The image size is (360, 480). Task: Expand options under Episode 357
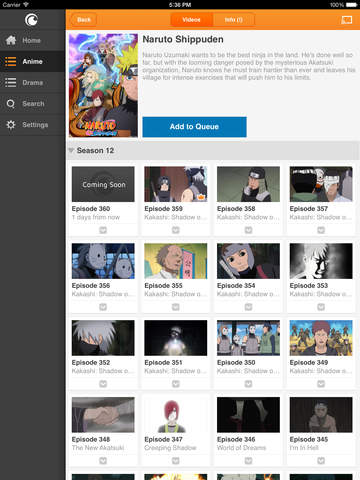(321, 230)
